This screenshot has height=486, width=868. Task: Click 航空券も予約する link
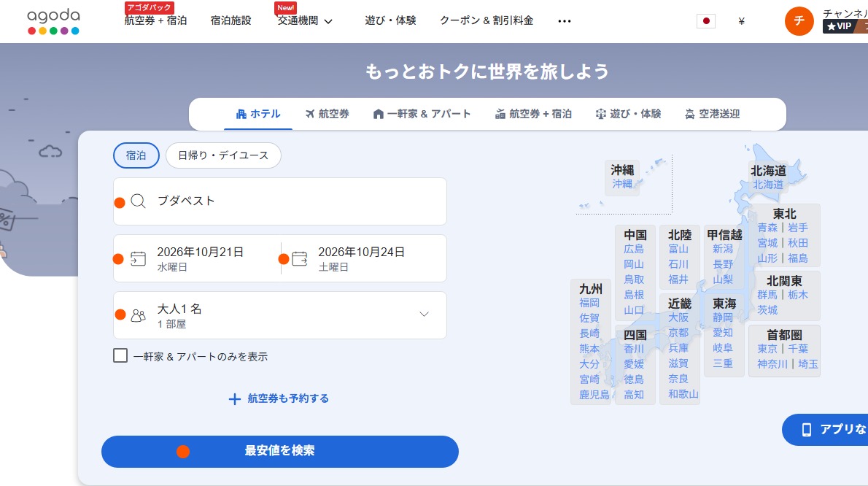pyautogui.click(x=279, y=398)
